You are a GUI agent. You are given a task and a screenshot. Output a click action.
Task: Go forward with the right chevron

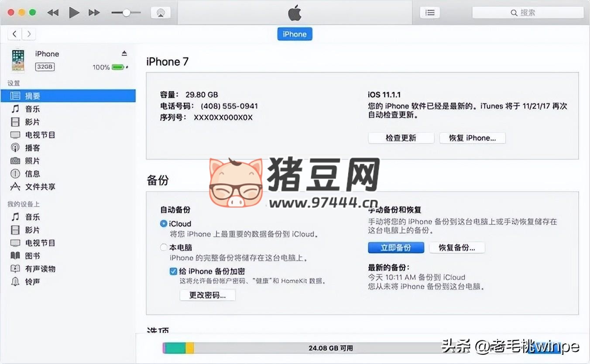(29, 34)
